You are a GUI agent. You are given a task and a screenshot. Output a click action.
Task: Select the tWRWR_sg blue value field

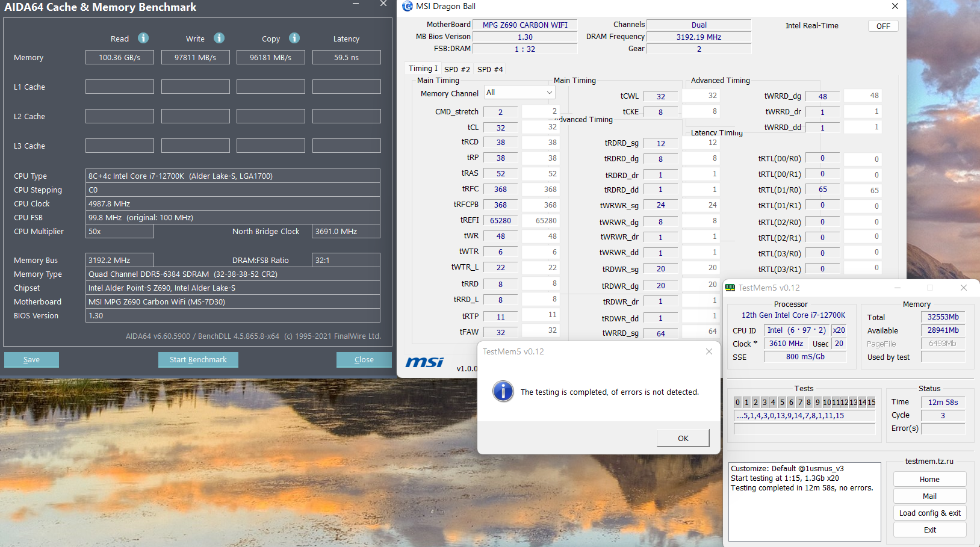pyautogui.click(x=660, y=205)
